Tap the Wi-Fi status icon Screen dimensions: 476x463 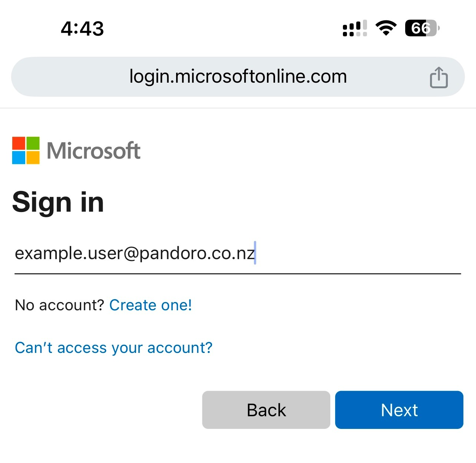click(386, 28)
